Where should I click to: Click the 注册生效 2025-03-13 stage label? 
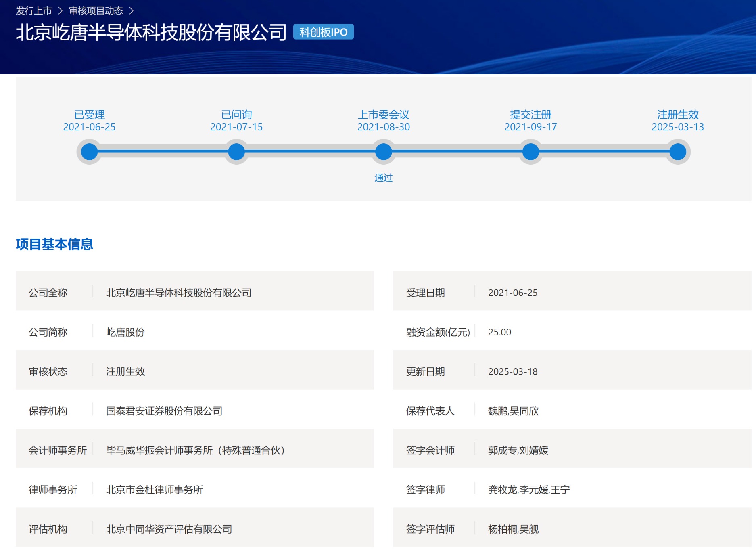click(x=678, y=121)
